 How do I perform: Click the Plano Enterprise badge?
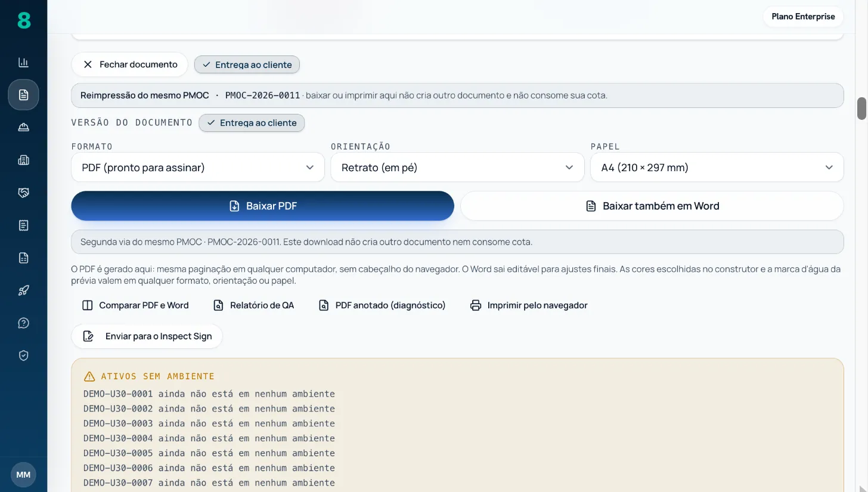point(803,17)
